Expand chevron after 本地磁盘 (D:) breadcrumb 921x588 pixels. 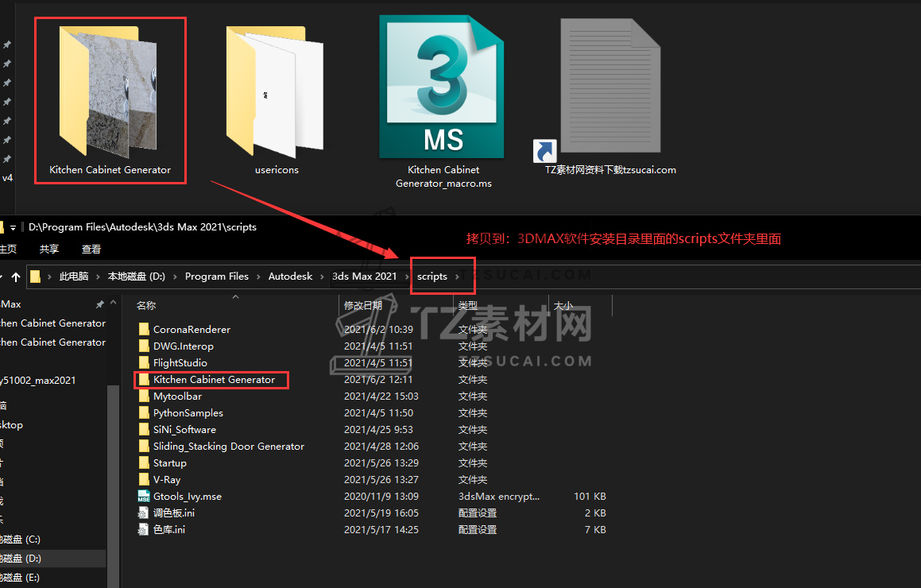pos(175,277)
